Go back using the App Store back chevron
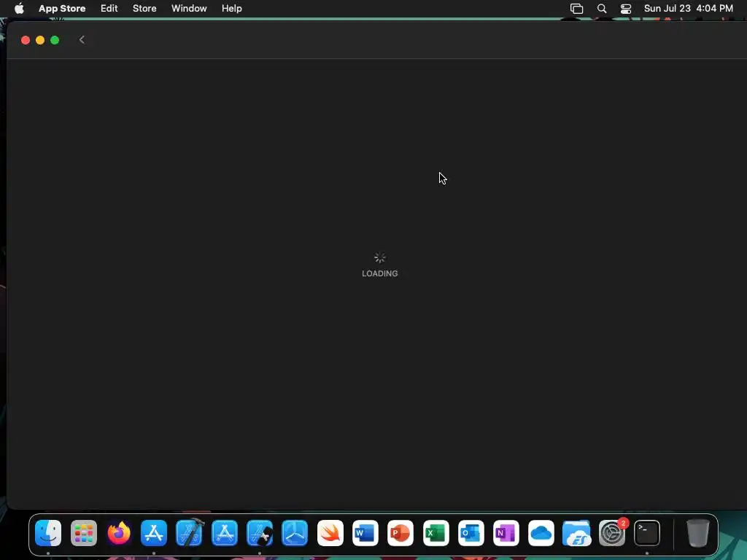 [82, 40]
